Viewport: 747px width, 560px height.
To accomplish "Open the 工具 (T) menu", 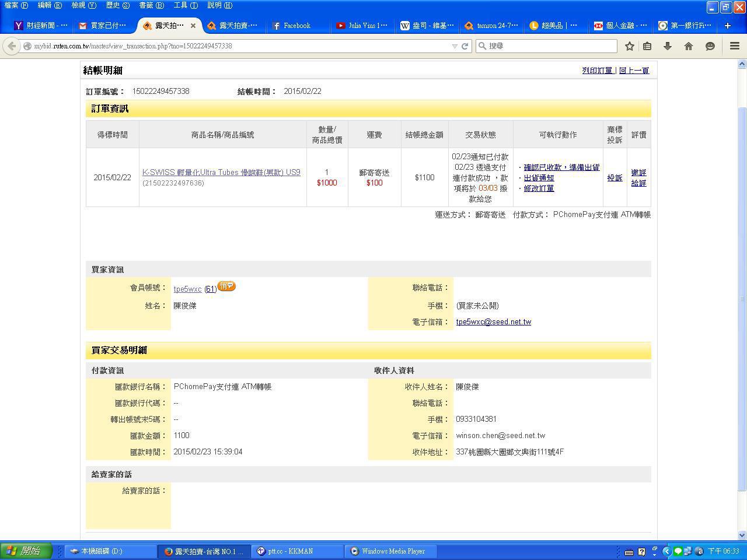I will [186, 5].
